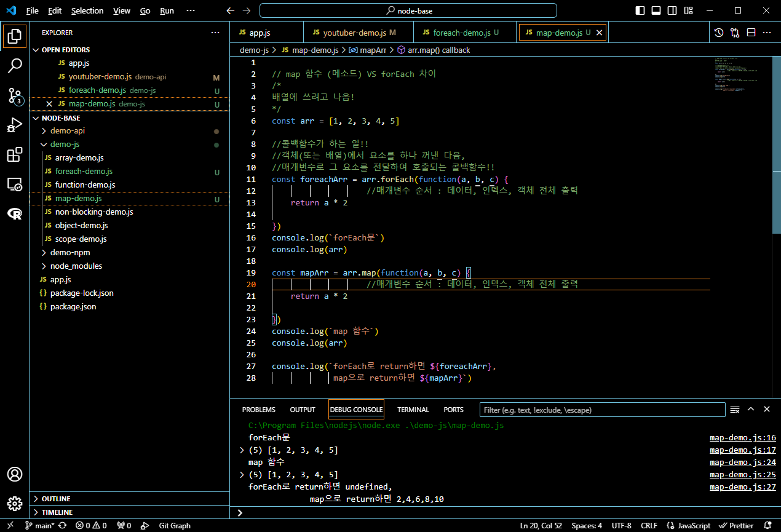The height and width of the screenshot is (532, 781).
Task: Open the Search view in activity bar
Action: (x=14, y=66)
